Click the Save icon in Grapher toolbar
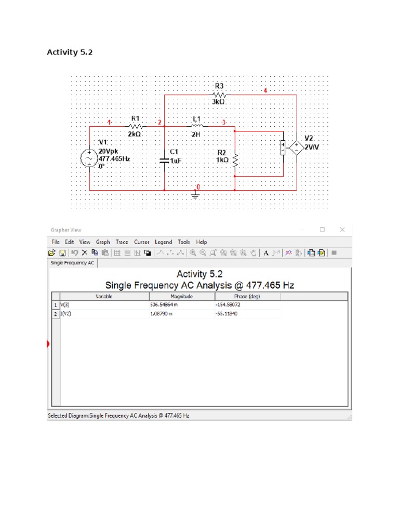399x532 pixels. 62,253
